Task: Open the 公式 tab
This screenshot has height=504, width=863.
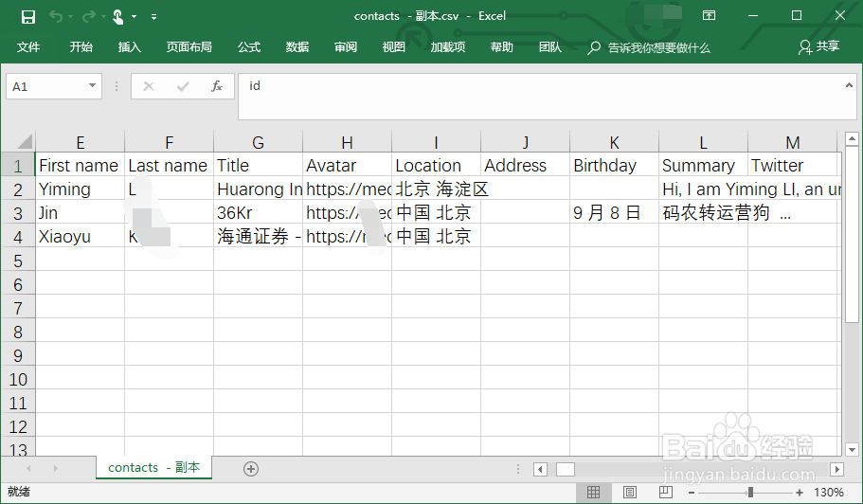Action: [249, 47]
